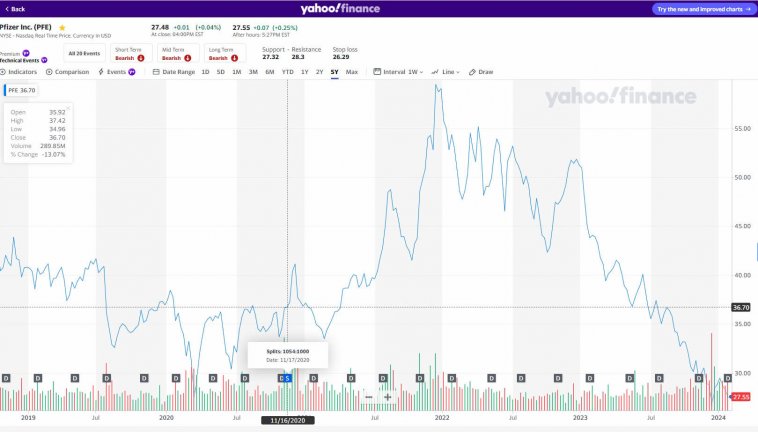Click Try the new and improved charts
This screenshot has height=432, width=758.
pyautogui.click(x=703, y=9)
